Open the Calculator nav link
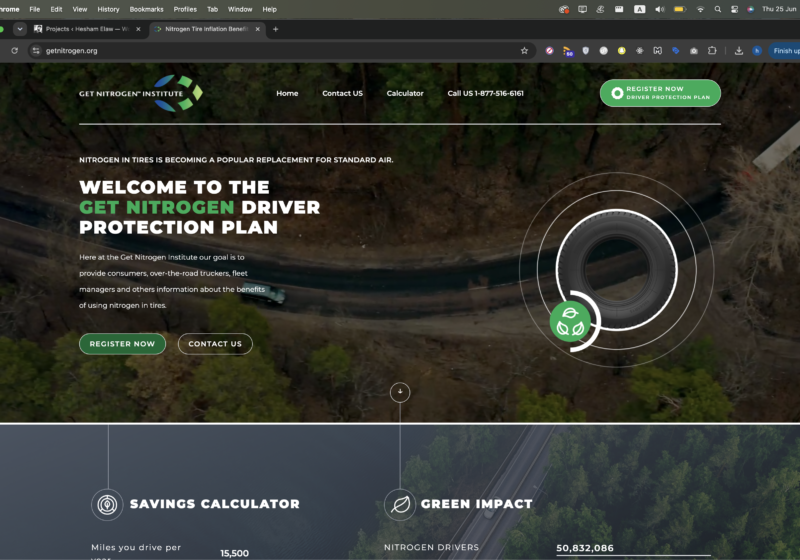This screenshot has width=800, height=560. pyautogui.click(x=405, y=93)
